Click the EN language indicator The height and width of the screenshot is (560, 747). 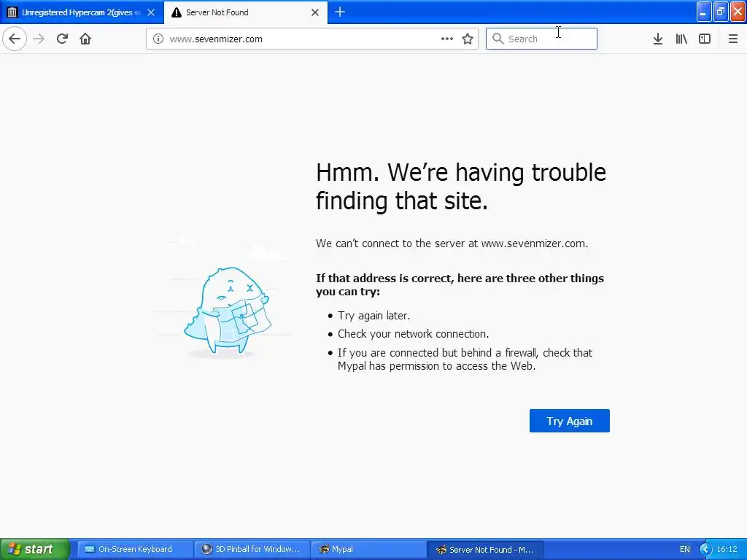click(684, 550)
